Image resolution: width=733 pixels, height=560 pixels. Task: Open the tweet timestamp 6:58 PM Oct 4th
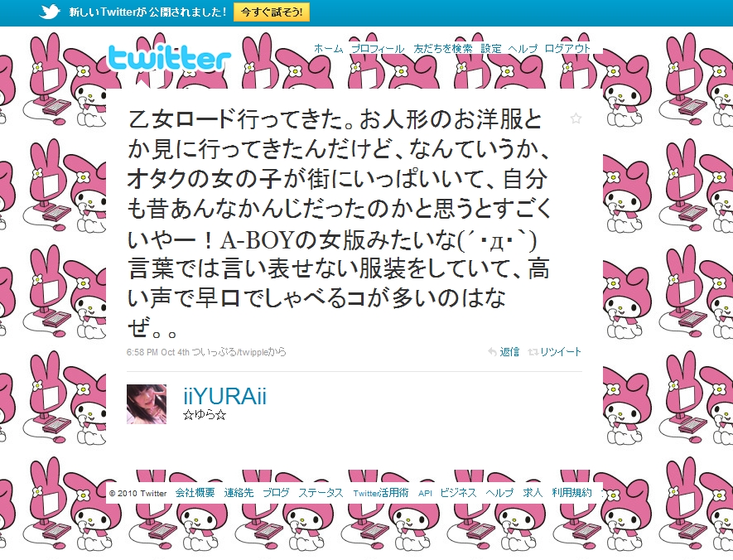click(158, 352)
